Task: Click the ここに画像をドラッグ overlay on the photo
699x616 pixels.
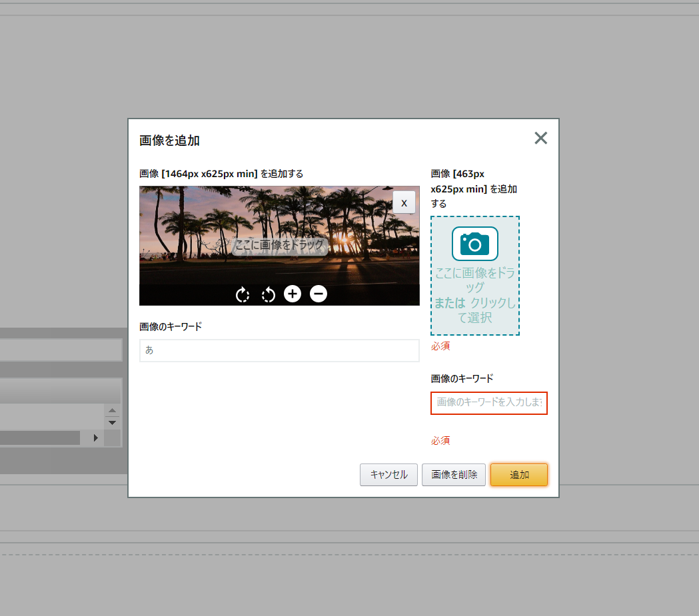Action: [279, 245]
